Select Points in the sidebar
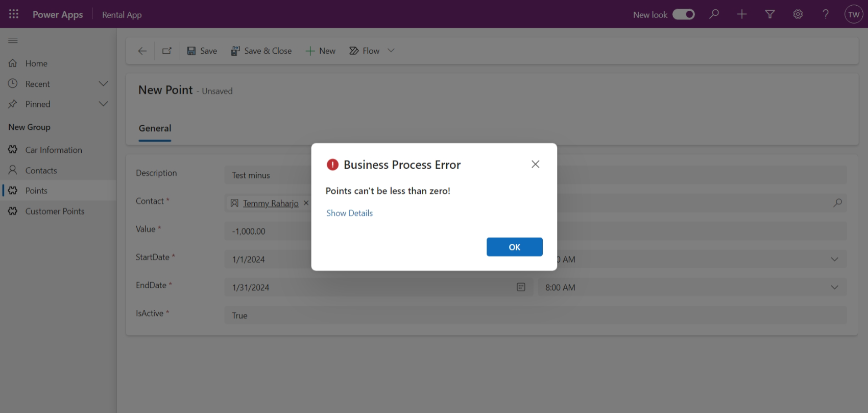The image size is (868, 413). tap(58, 191)
